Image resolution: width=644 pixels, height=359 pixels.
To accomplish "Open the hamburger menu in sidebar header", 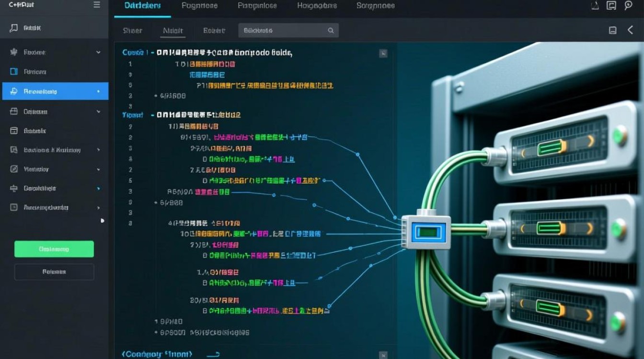I will [97, 5].
